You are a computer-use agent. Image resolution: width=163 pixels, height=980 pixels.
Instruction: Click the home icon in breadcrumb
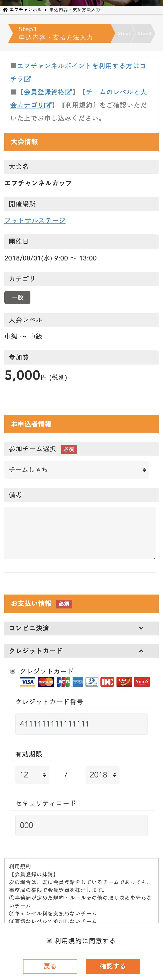point(5,10)
